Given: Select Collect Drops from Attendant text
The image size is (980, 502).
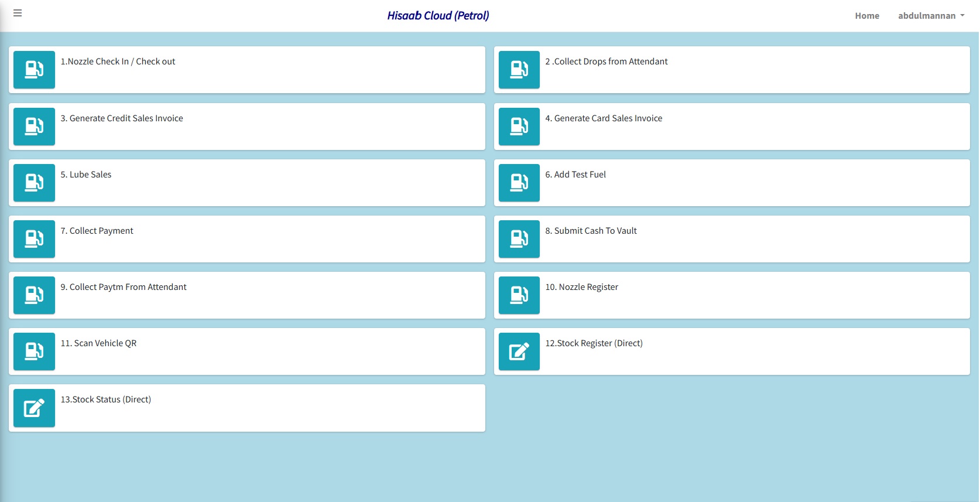Looking at the screenshot, I should coord(606,62).
